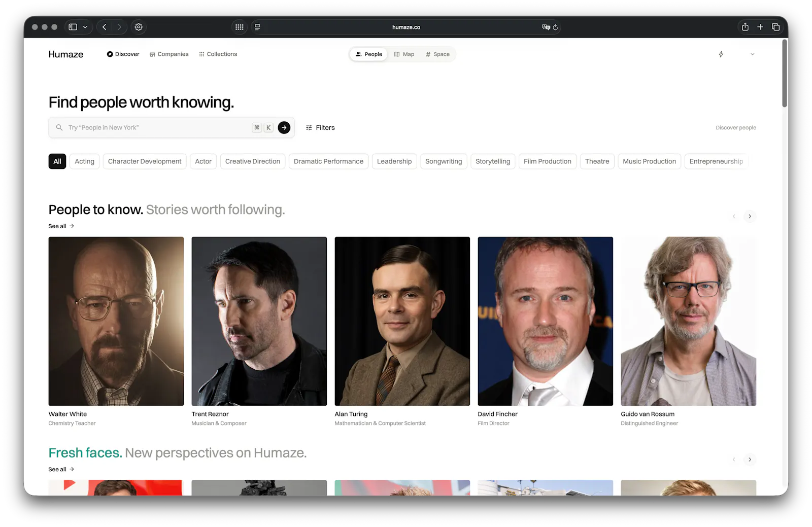Toggle the Character Development chip
The image size is (812, 527).
[145, 161]
